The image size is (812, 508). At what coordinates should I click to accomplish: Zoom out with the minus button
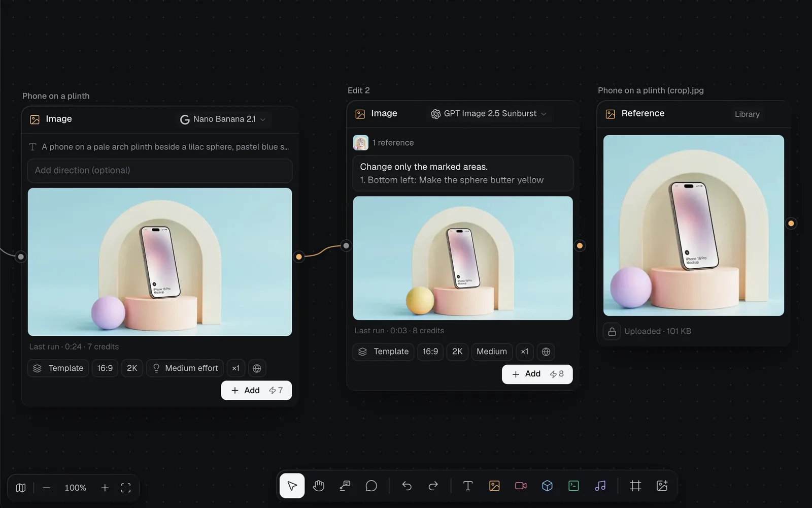point(47,488)
